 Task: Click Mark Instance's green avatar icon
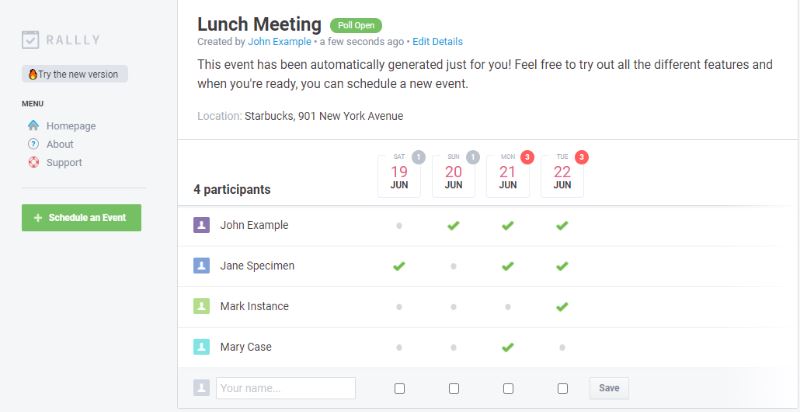[x=201, y=306]
